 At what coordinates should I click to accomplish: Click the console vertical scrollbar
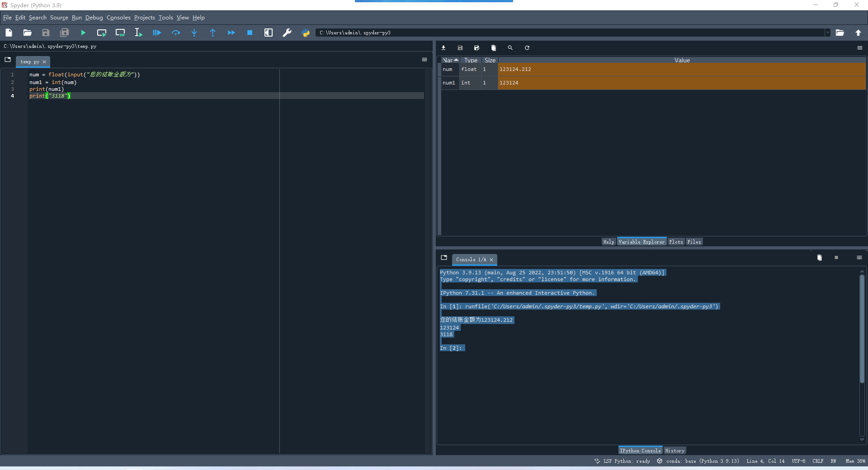pyautogui.click(x=862, y=328)
